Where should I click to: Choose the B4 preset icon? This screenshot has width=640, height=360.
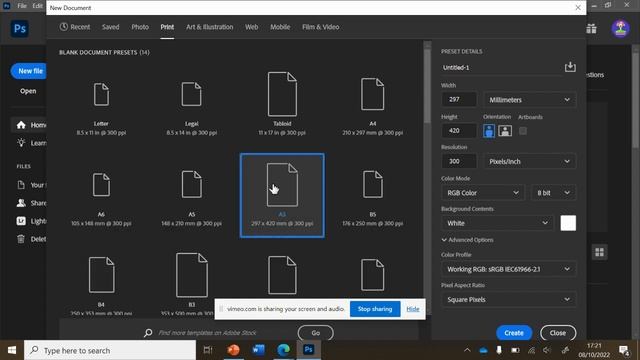pyautogui.click(x=101, y=275)
